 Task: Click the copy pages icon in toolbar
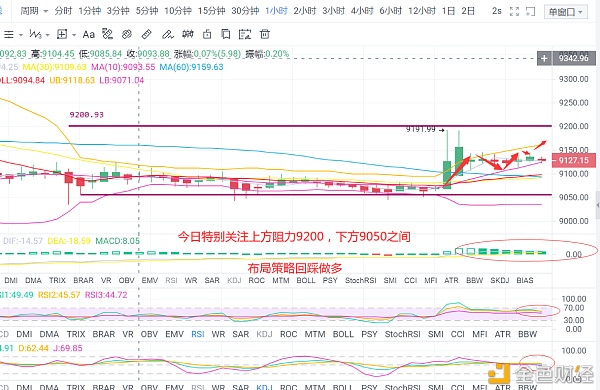click(226, 34)
